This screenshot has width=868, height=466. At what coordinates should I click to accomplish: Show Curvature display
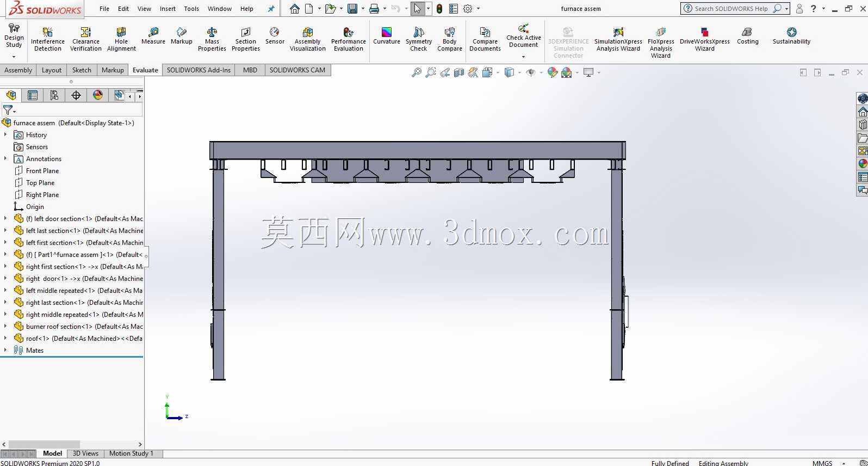387,36
